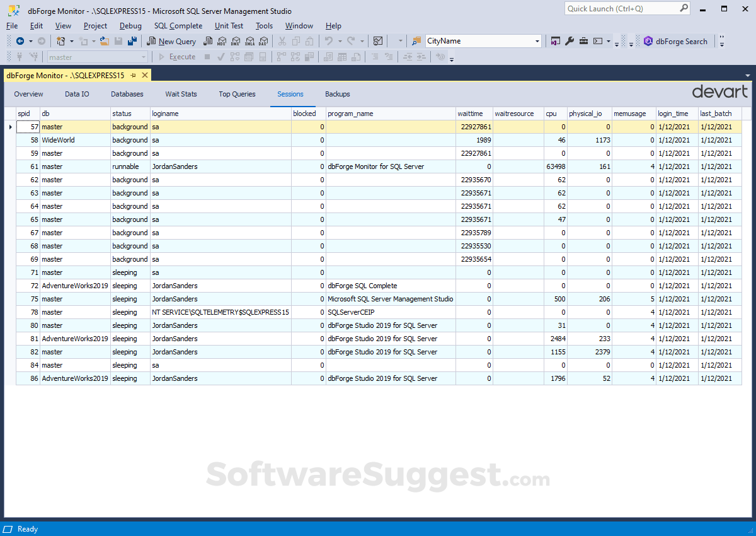Redo the last action via toolbar
Screen dimensions: 756x536
pos(351,41)
